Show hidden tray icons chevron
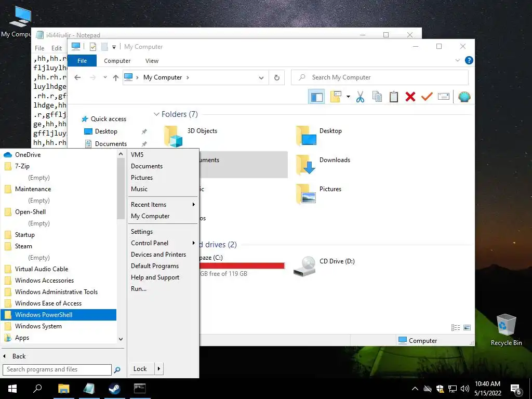Screen dimensions: 532x399 click(x=415, y=389)
